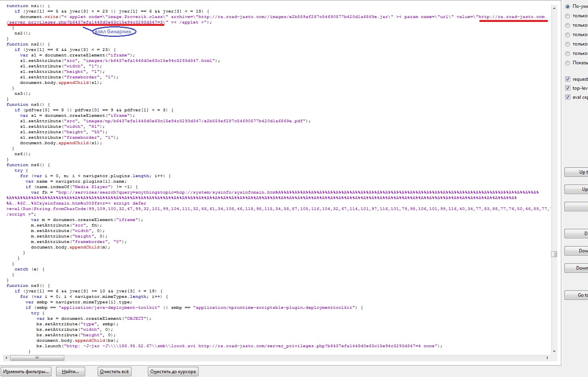Untick the "eval скр" checkbox
Screen dimensions: 588x377
pyautogui.click(x=568, y=97)
